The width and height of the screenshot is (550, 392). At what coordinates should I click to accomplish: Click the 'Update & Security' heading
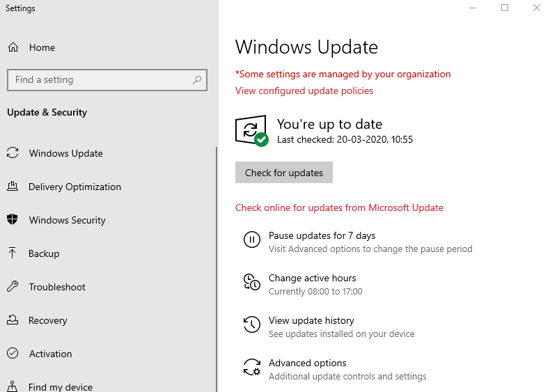coord(47,112)
